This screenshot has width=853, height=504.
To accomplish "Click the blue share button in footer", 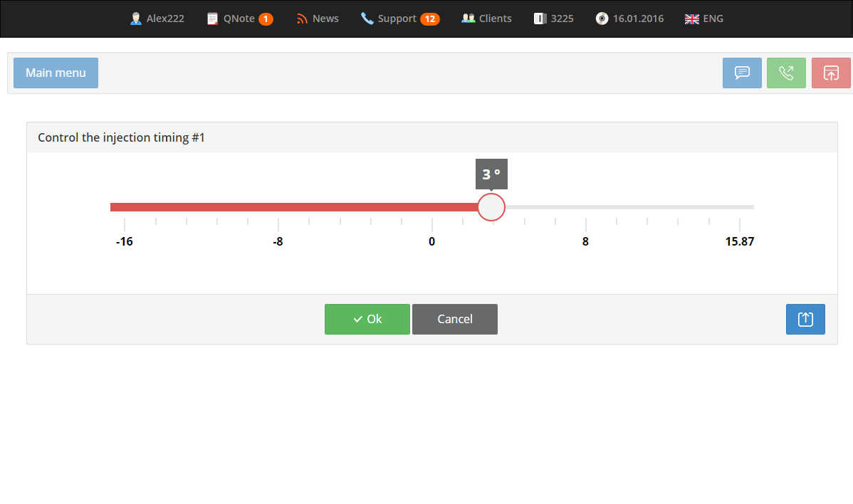I will pos(805,319).
